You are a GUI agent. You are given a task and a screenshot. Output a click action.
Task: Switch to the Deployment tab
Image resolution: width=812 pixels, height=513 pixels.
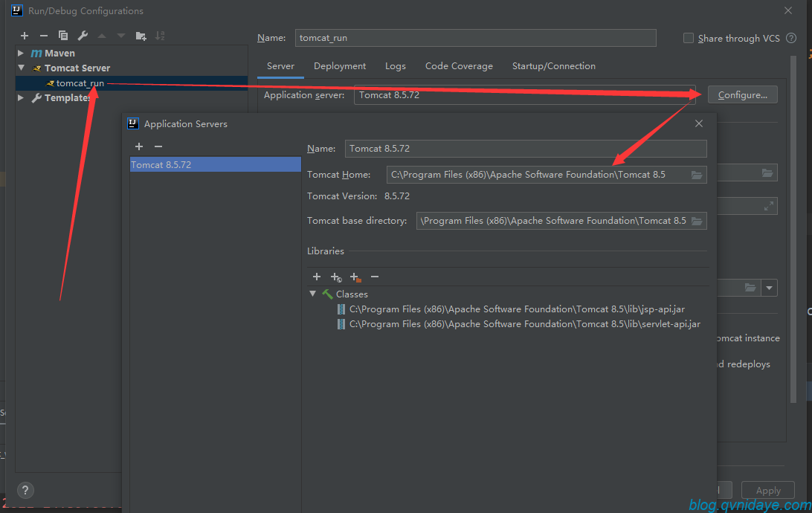pos(340,66)
